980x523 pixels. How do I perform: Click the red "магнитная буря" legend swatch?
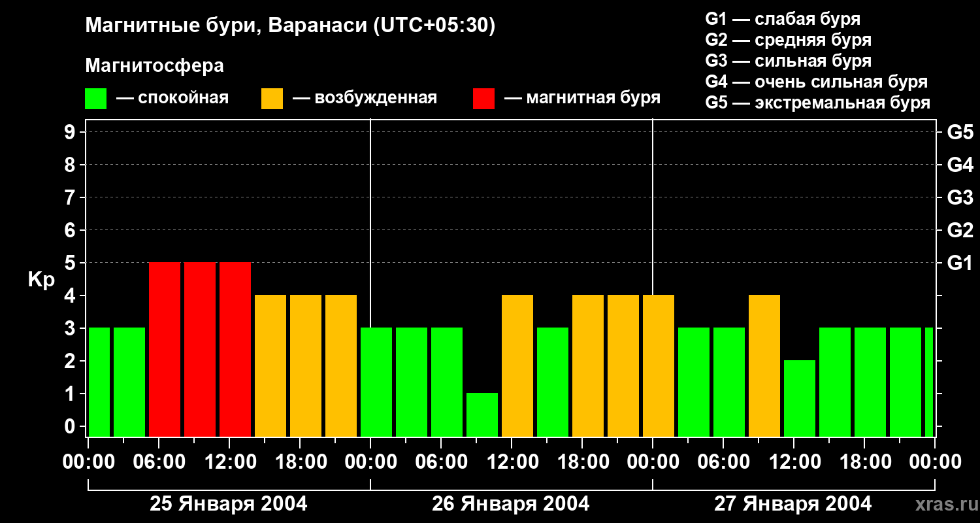[483, 99]
